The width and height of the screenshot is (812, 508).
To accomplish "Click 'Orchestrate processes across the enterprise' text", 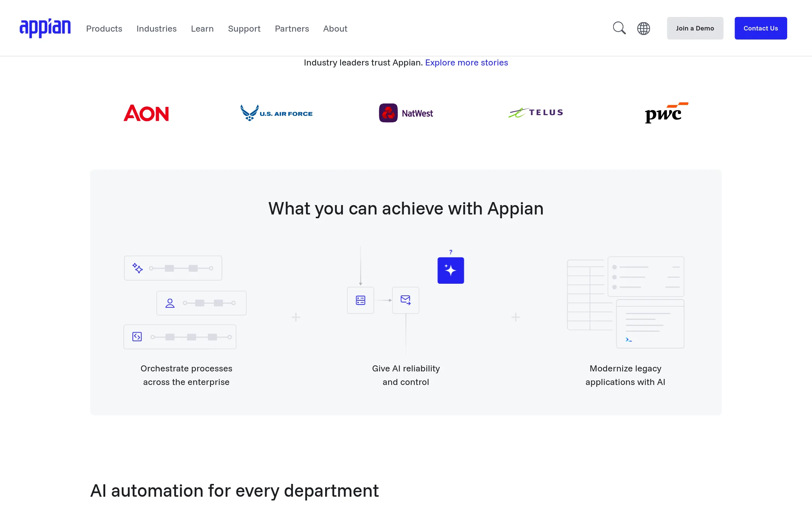I will pos(186,375).
